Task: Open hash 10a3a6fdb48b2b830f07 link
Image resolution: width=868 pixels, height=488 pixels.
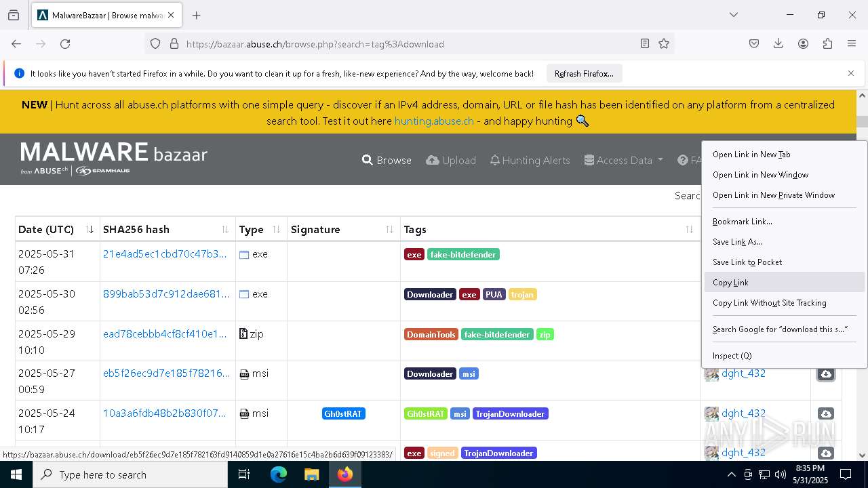Action: click(x=165, y=413)
